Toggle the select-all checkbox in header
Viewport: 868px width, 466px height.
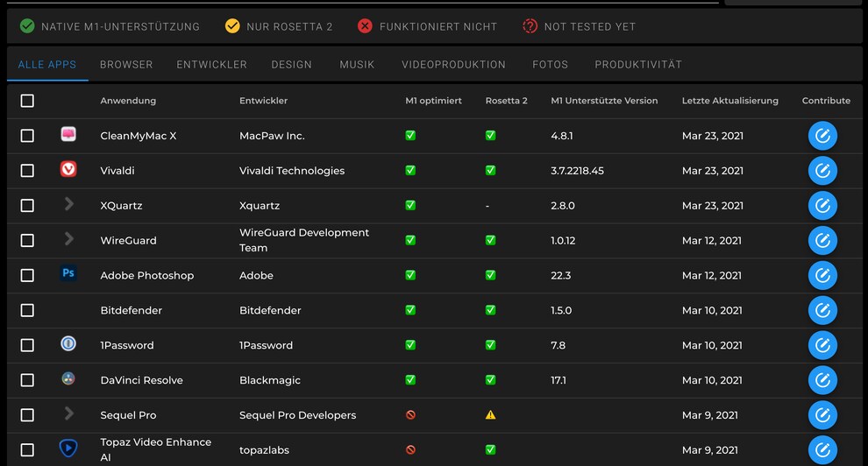point(27,101)
